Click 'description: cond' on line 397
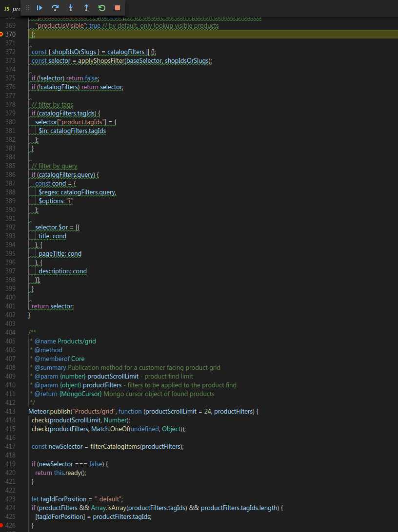 [62, 271]
